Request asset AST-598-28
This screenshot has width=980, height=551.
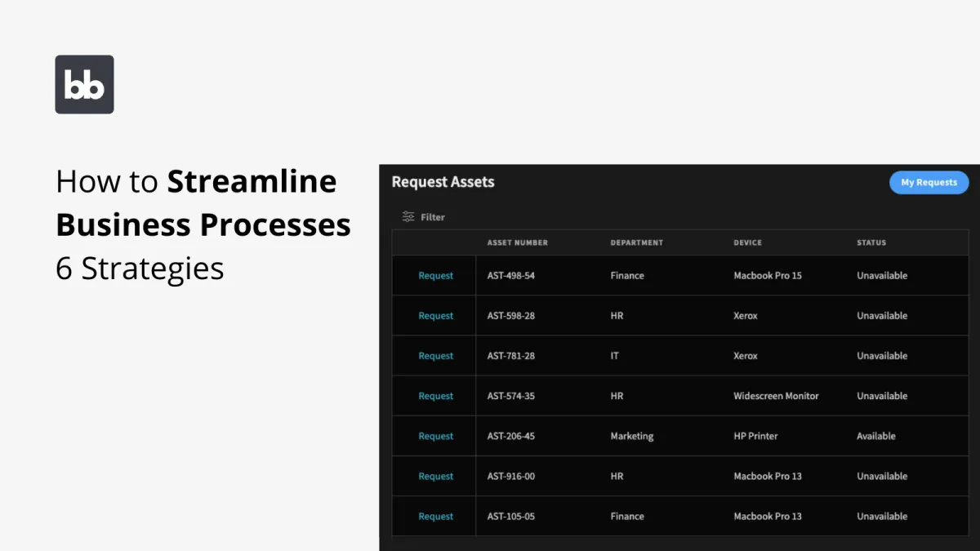[x=435, y=316]
